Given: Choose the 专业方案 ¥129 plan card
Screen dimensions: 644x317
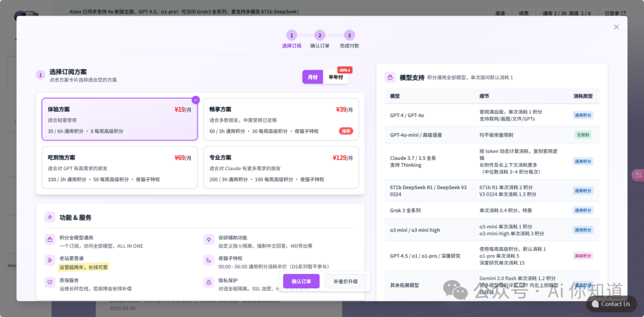Looking at the screenshot, I should 281,167.
